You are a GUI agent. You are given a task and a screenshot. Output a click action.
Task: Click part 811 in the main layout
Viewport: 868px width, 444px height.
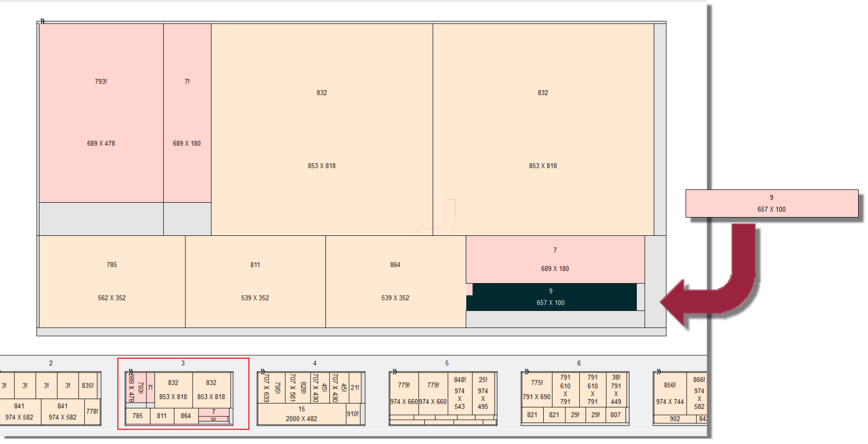[255, 281]
